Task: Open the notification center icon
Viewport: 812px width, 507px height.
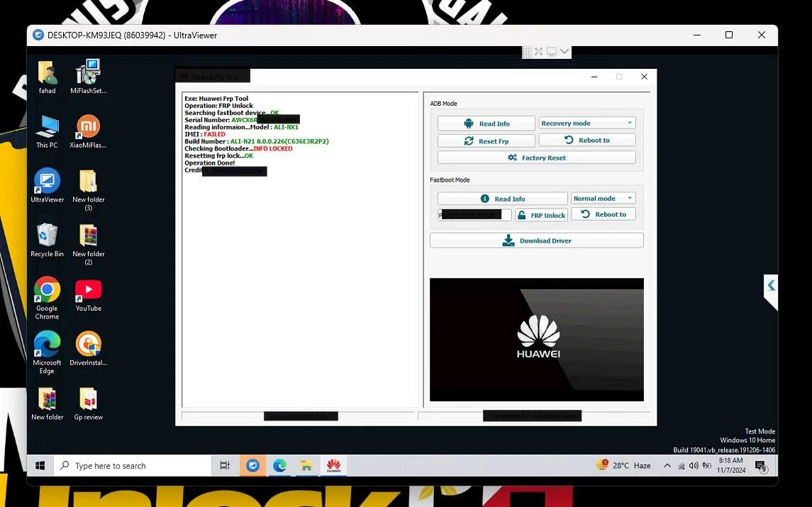Action: click(x=760, y=466)
